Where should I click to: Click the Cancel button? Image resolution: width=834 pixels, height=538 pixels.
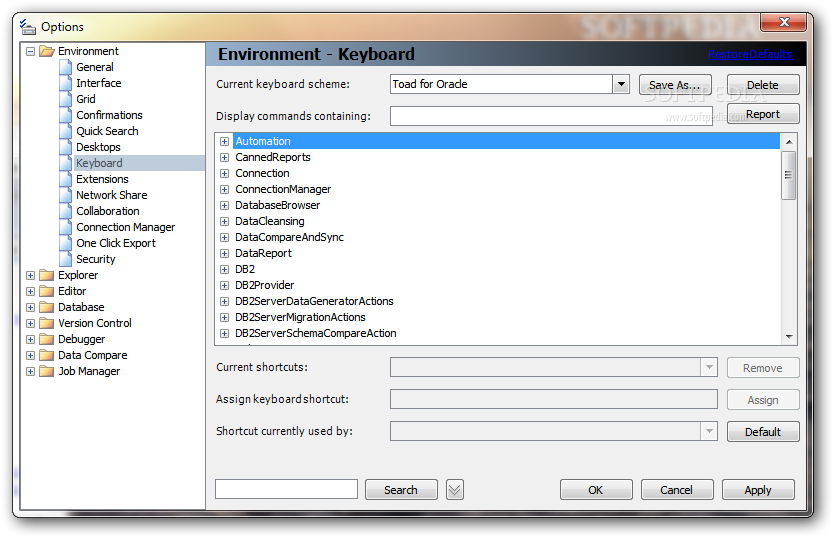click(677, 490)
